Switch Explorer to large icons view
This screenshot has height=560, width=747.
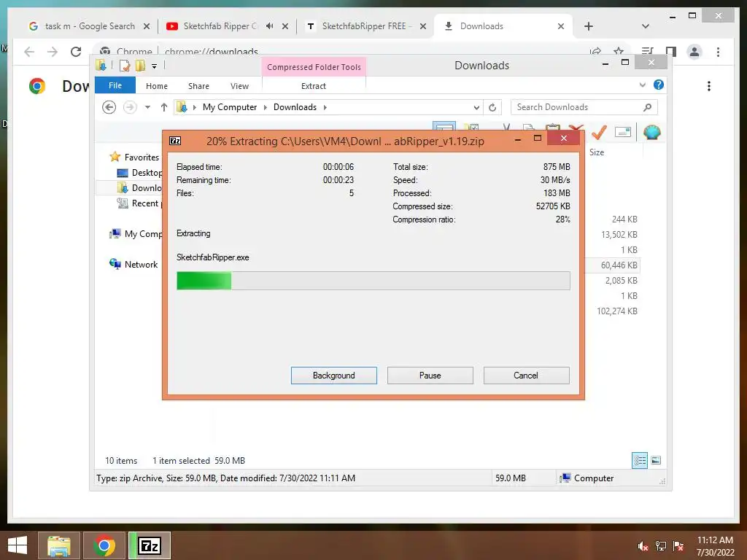pos(656,460)
